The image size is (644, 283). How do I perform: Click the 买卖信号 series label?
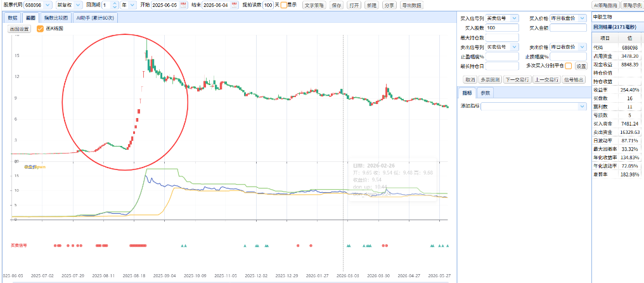point(19,246)
